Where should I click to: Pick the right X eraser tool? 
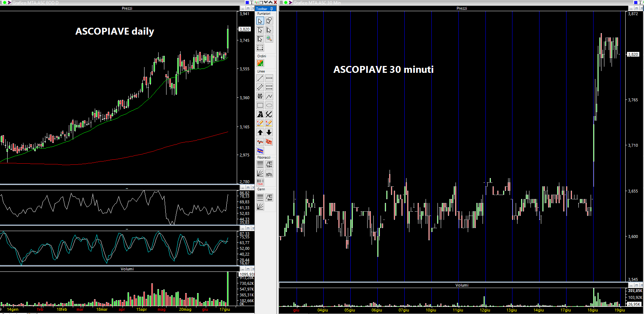point(269,123)
